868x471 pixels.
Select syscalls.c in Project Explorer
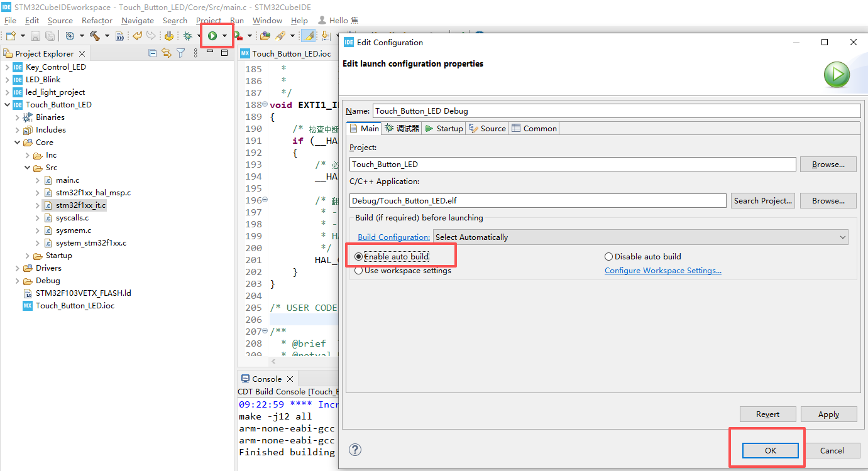coord(72,218)
